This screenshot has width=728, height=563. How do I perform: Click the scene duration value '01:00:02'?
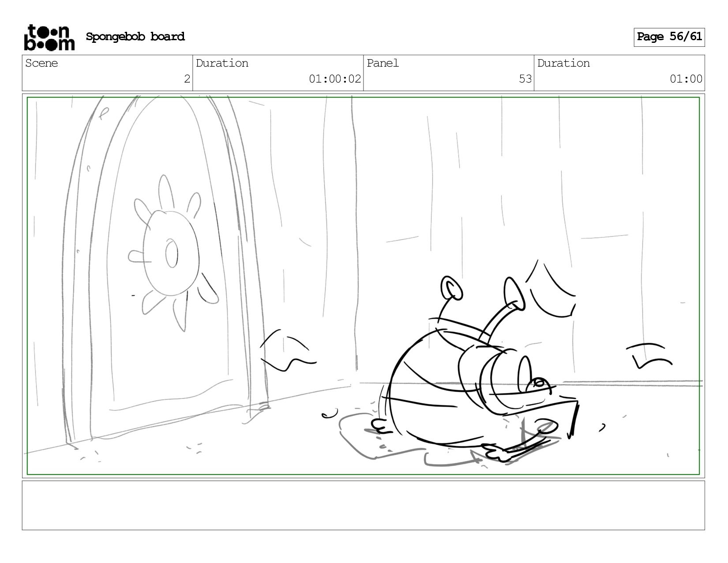335,79
